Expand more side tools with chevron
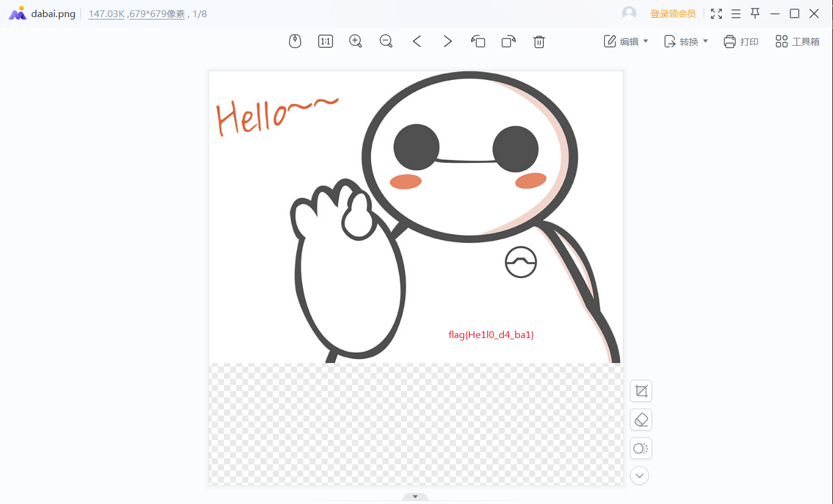 [640, 475]
